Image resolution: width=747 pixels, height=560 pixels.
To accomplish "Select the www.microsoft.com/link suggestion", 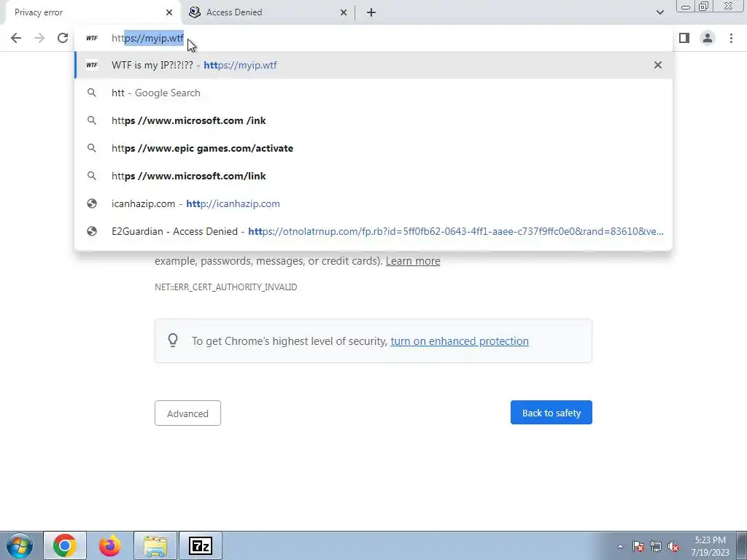I will (373, 176).
